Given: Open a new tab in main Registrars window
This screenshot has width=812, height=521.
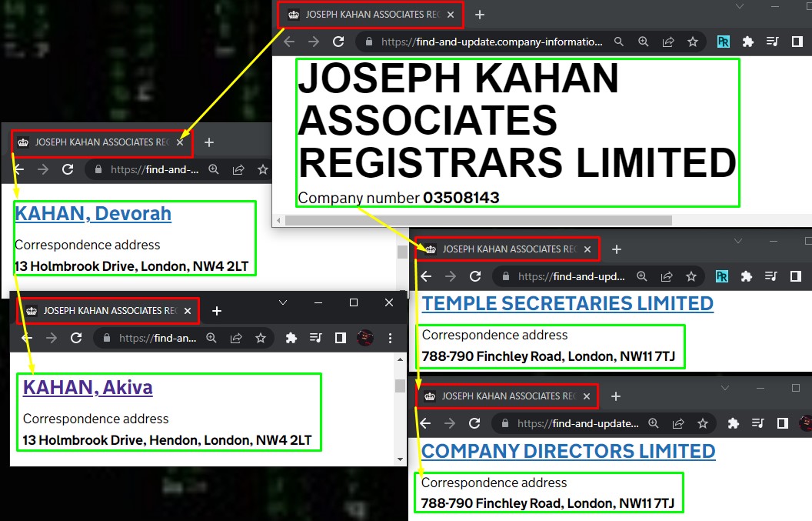Looking at the screenshot, I should pos(480,15).
